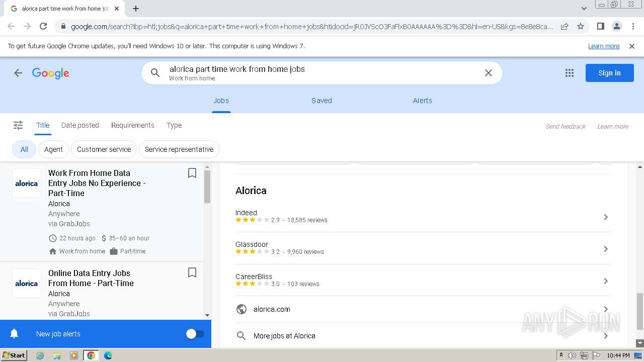This screenshot has width=644, height=362.
Task: Open the Chrome side panel
Action: coord(600,26)
